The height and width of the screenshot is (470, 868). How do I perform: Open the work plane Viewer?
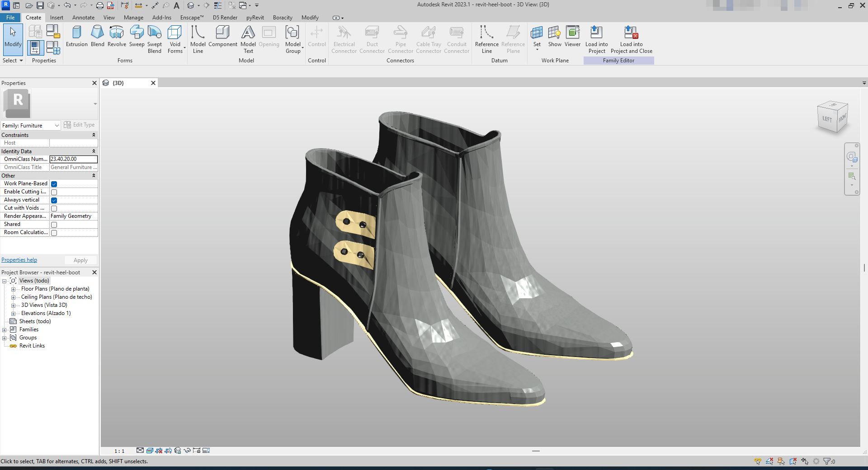(572, 36)
